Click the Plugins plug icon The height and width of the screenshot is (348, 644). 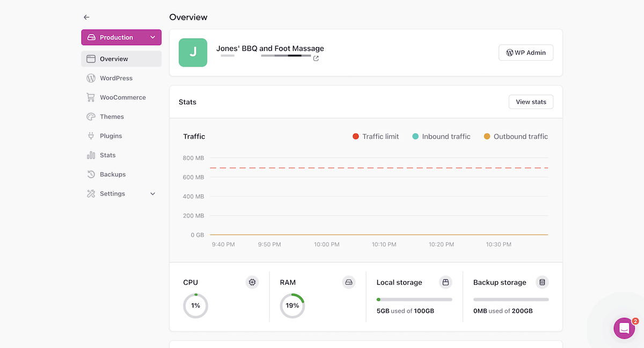pos(91,136)
